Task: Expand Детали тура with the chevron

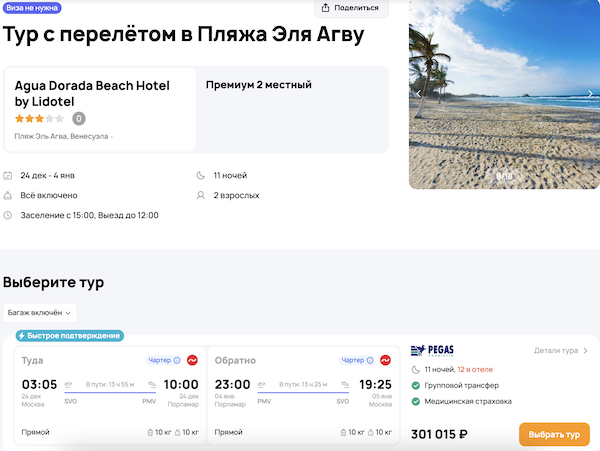Action: [x=586, y=351]
